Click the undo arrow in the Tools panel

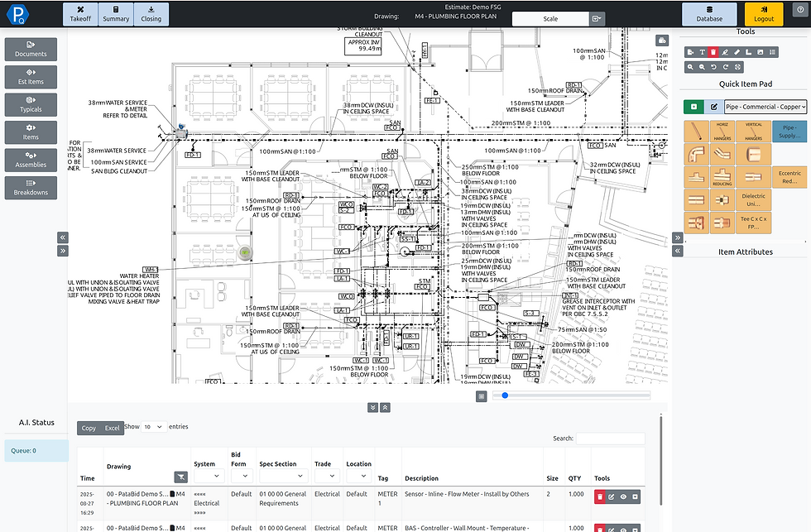714,66
